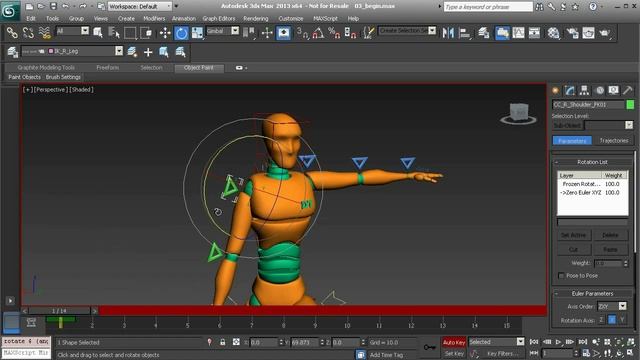Click the Trajectories button

(x=613, y=140)
